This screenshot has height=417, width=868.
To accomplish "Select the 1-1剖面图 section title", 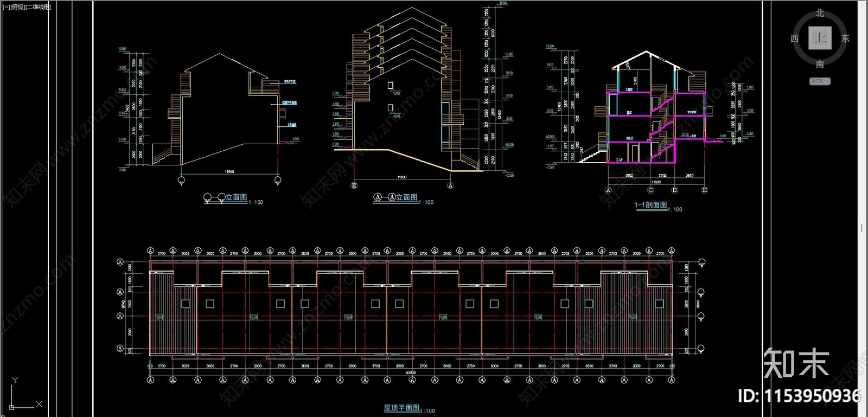I will coord(651,205).
